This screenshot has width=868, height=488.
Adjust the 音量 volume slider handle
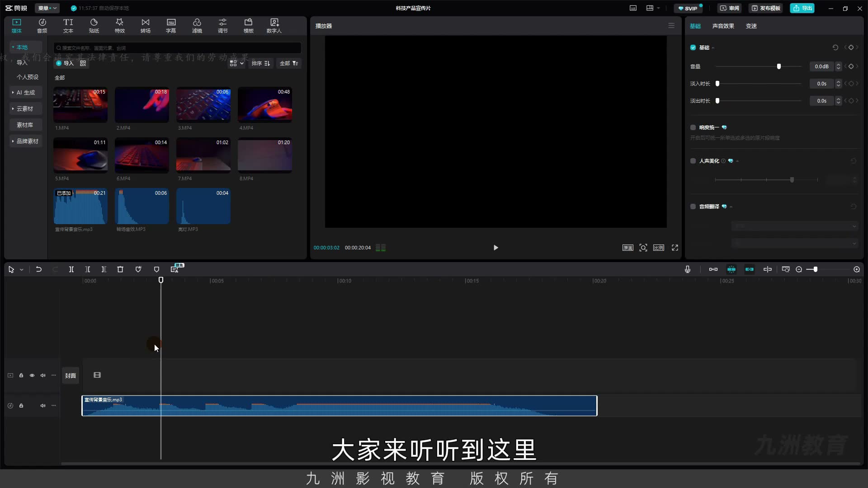tap(778, 66)
